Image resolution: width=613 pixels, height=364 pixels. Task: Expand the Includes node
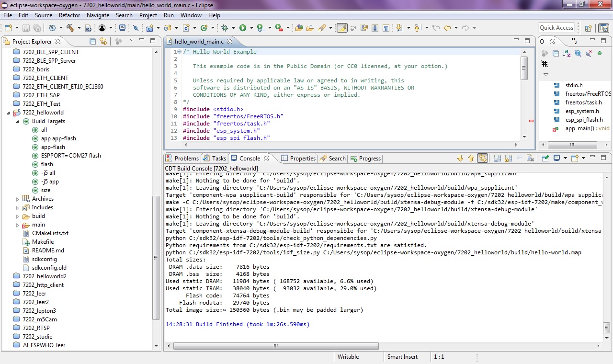tap(18, 207)
